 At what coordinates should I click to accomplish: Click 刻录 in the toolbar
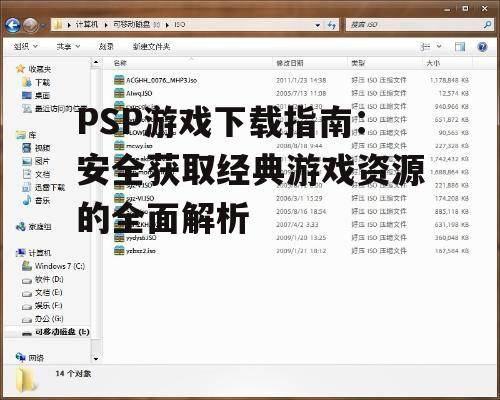[x=106, y=47]
